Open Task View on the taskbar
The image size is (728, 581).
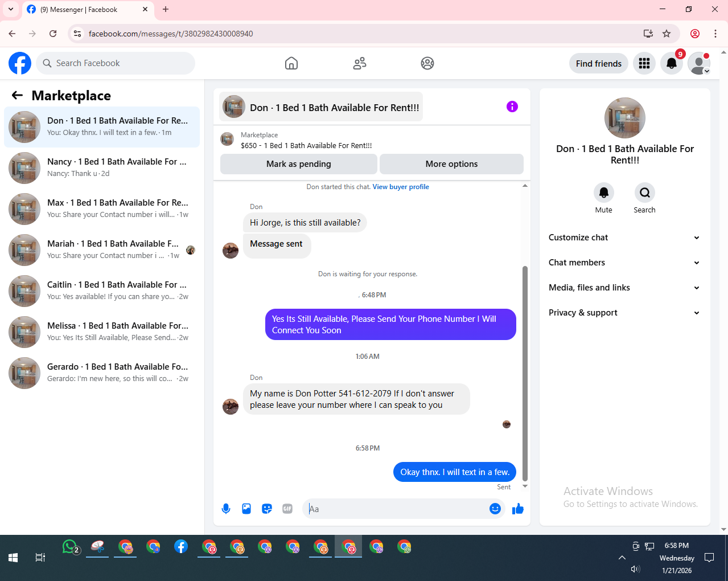[x=40, y=558]
